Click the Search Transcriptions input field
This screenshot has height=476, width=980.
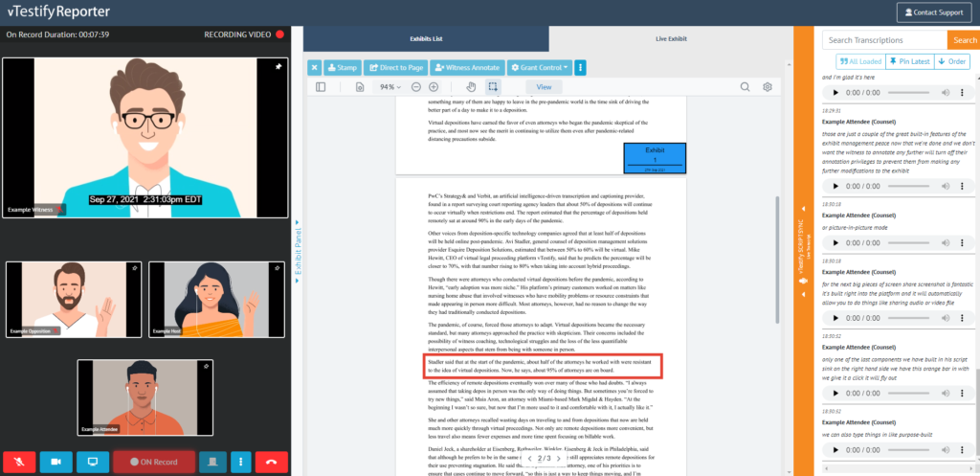[884, 40]
